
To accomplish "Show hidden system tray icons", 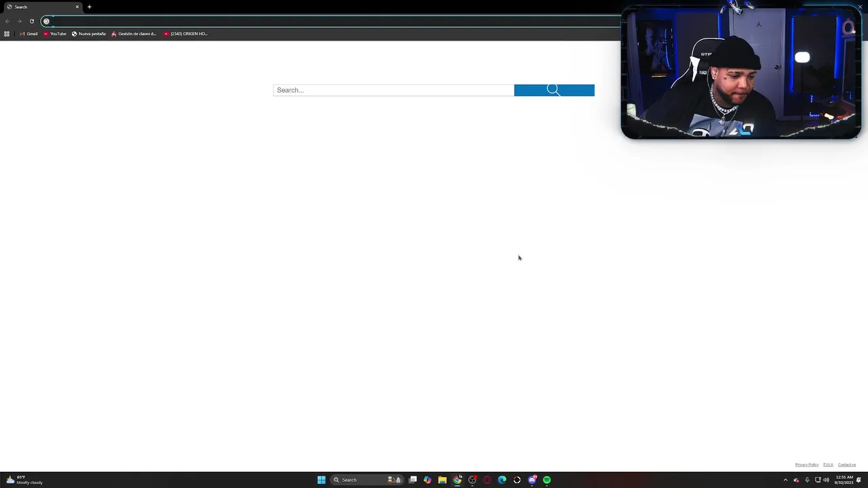I will tap(786, 480).
